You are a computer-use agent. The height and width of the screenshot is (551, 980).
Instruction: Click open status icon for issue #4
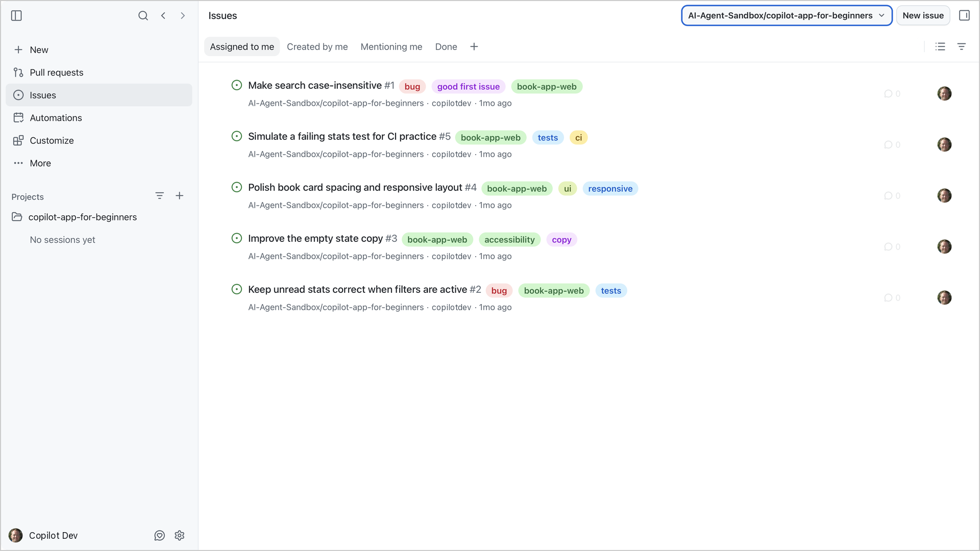coord(237,187)
